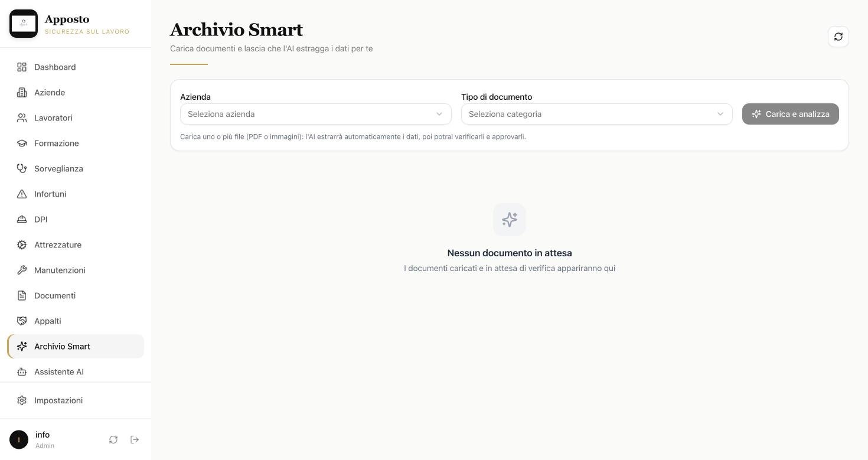The width and height of the screenshot is (868, 460).
Task: Click the Carica e analizza button
Action: [791, 114]
